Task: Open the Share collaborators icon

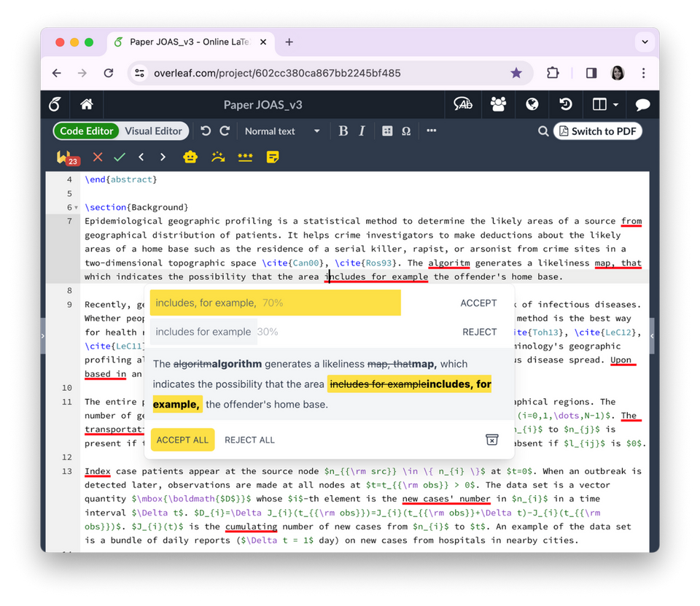Action: tap(498, 104)
